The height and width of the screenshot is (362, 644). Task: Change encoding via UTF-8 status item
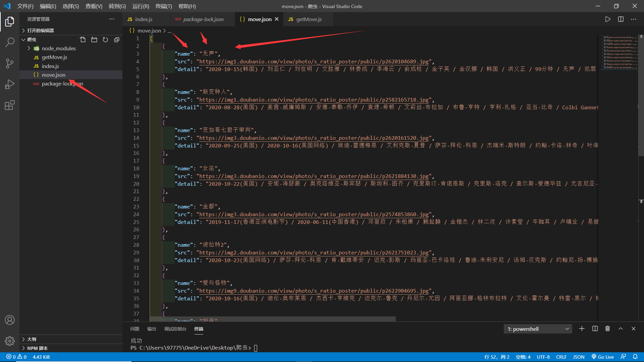(x=543, y=357)
